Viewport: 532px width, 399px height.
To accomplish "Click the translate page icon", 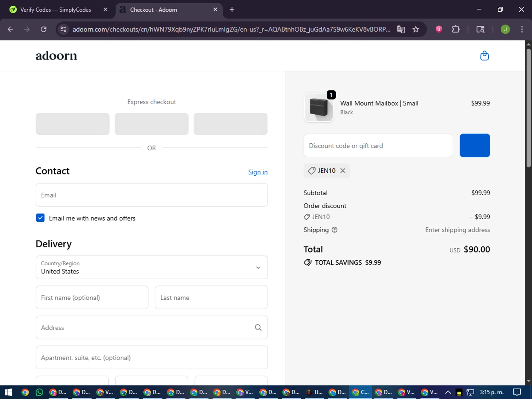I will [401, 29].
